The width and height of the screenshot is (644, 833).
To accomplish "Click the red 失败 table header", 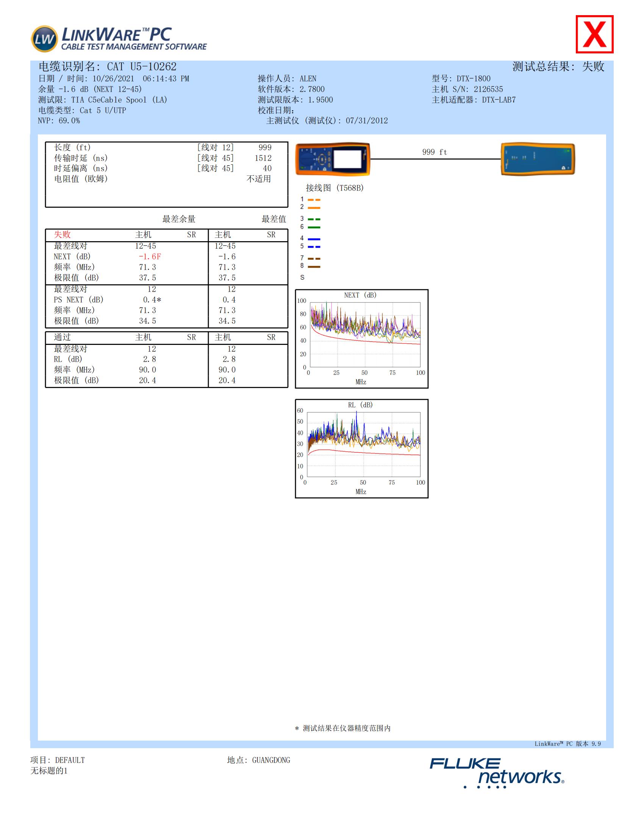I will tap(62, 235).
